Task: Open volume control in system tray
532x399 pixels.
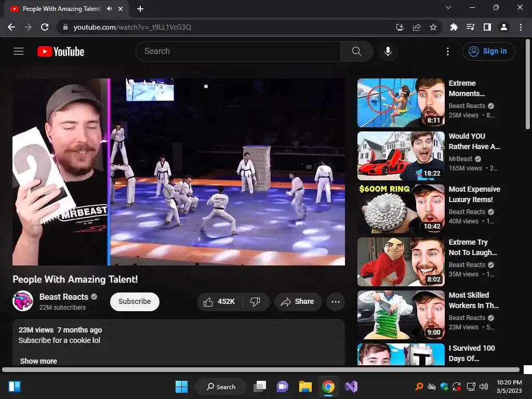Action: click(x=484, y=387)
